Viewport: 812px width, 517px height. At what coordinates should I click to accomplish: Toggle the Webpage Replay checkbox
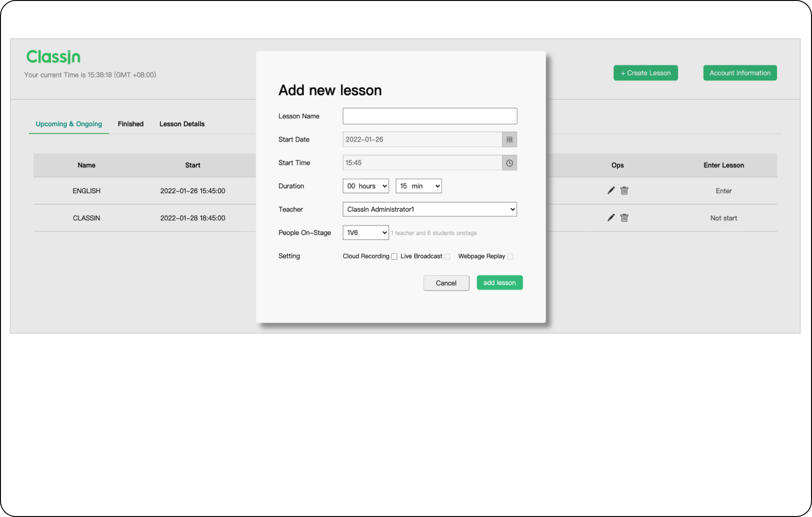point(510,257)
